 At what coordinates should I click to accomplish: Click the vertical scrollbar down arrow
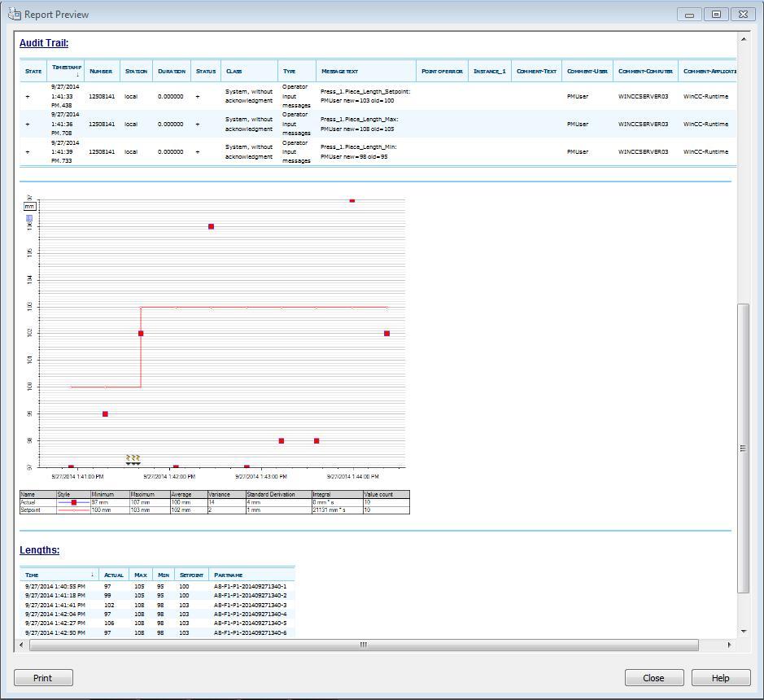tap(744, 631)
